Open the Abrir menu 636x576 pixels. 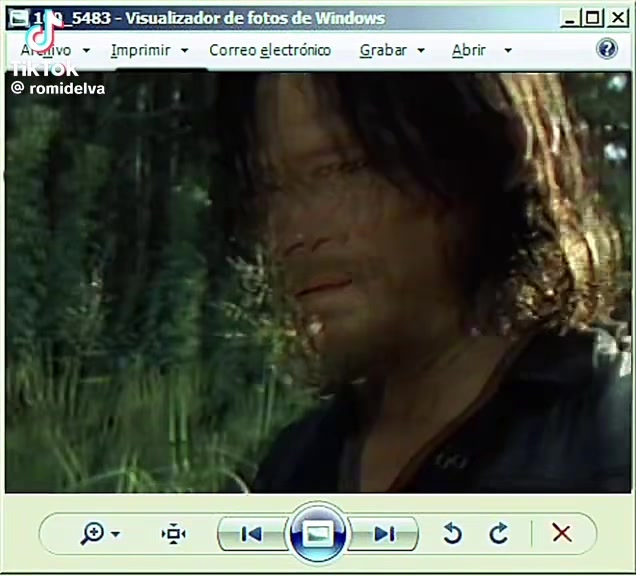tap(468, 50)
